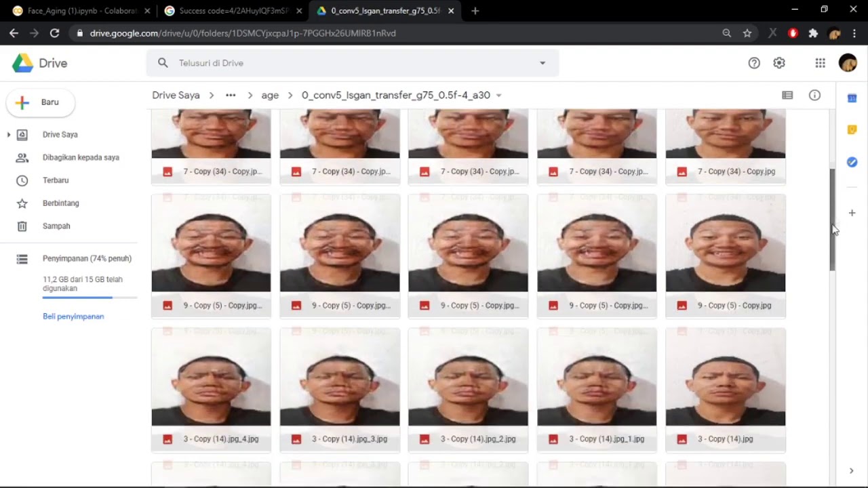Reload the current page
Viewport: 868px width, 488px height.
click(54, 33)
